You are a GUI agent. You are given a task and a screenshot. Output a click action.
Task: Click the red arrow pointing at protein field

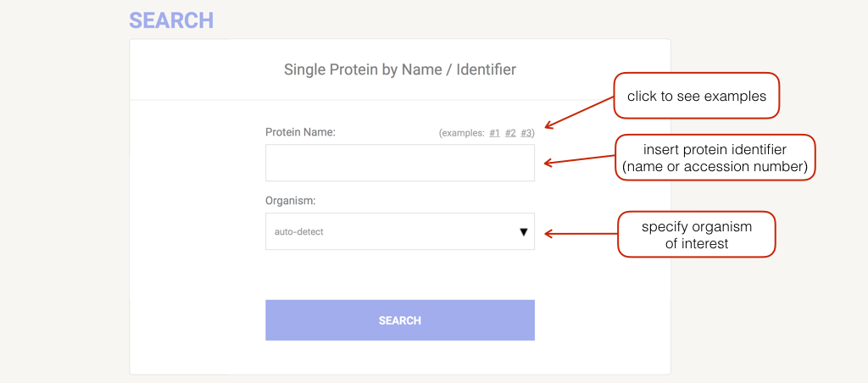[x=579, y=160]
